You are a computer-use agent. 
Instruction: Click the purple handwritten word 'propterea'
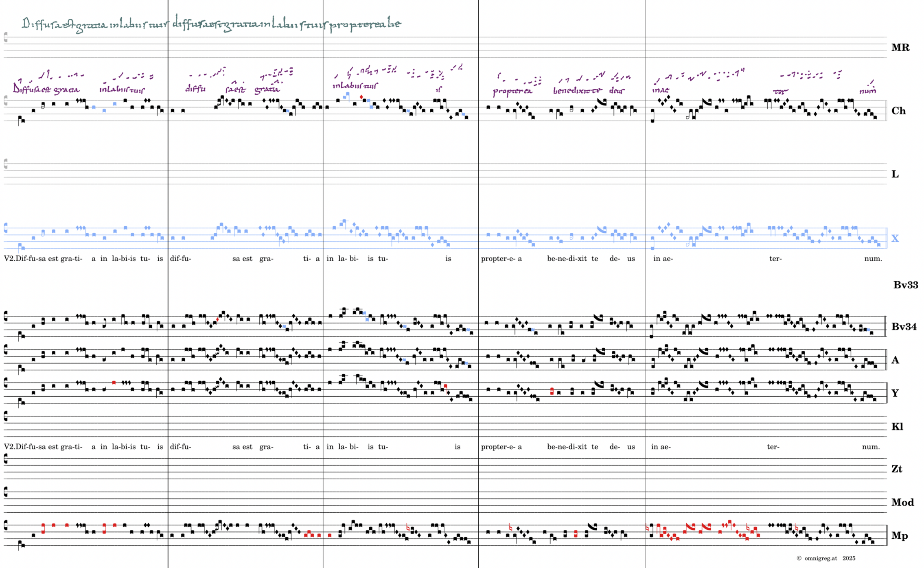[x=512, y=91]
